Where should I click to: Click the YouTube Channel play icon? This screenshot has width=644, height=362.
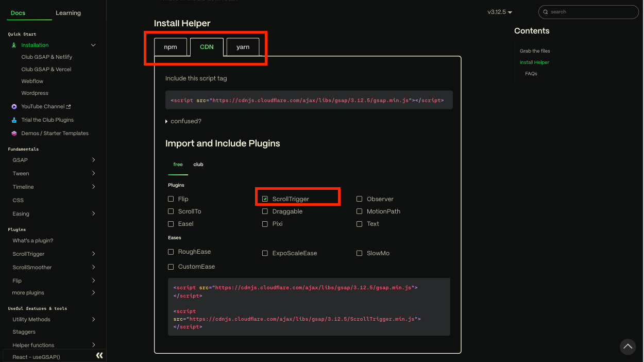(x=14, y=107)
